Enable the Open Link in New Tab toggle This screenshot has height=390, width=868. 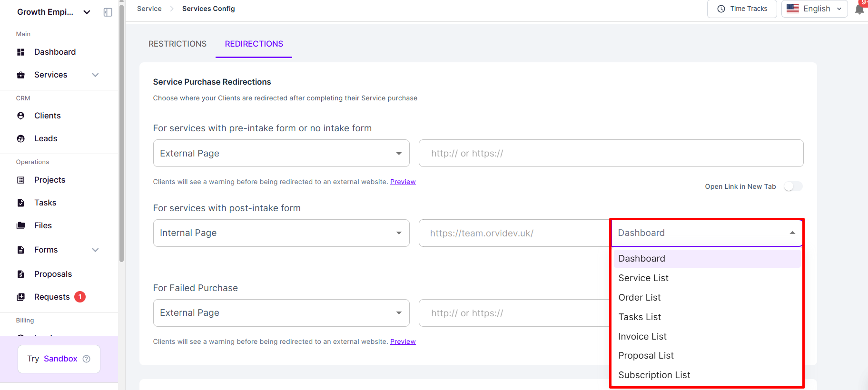tap(793, 186)
